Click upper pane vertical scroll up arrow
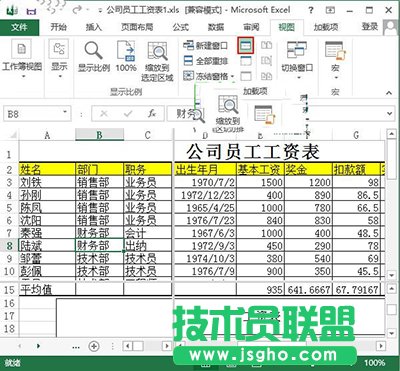Viewport: 400px width, 371px height. click(x=391, y=134)
